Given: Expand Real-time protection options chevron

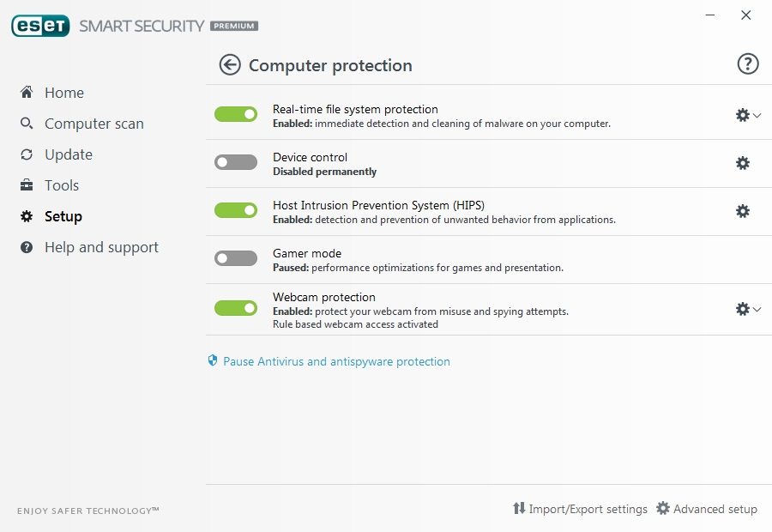Looking at the screenshot, I should click(x=757, y=116).
